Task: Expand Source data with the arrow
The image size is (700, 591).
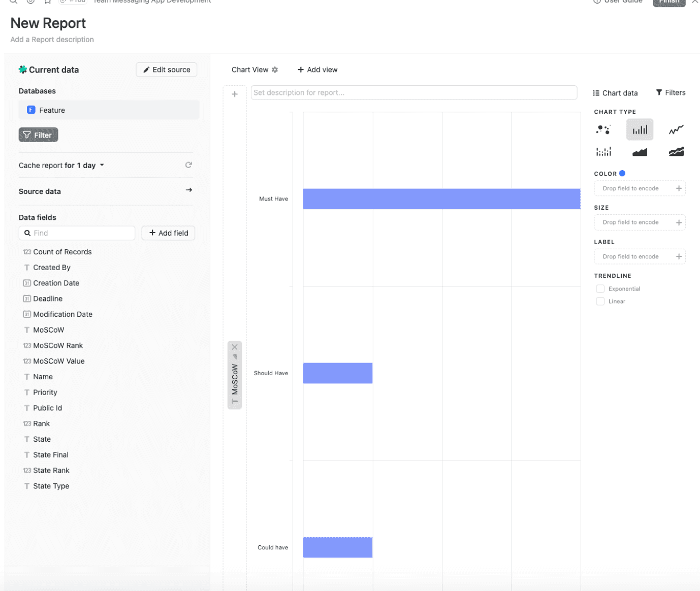Action: [x=188, y=190]
